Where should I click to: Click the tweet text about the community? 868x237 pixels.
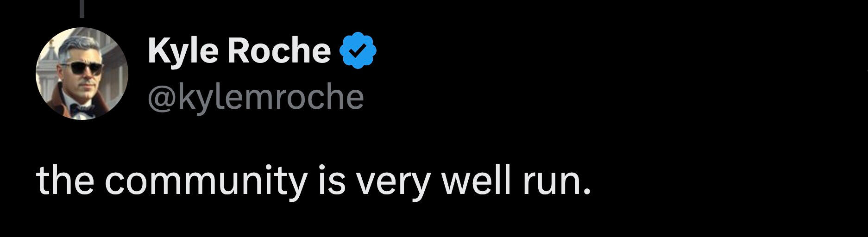(x=314, y=181)
